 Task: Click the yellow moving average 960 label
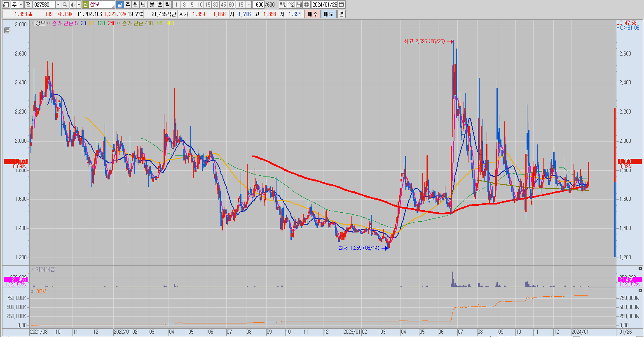(170, 23)
